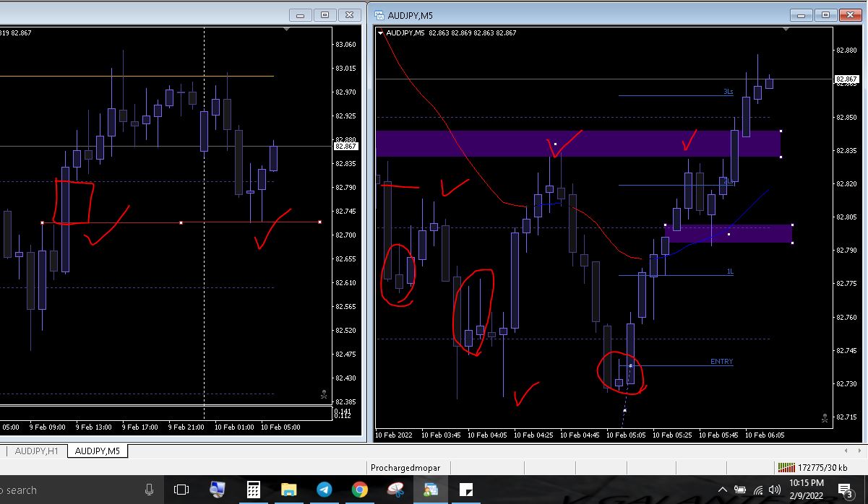Click the right anchor of the H1 red line
Viewport: 868px width, 504px height.
click(320, 222)
